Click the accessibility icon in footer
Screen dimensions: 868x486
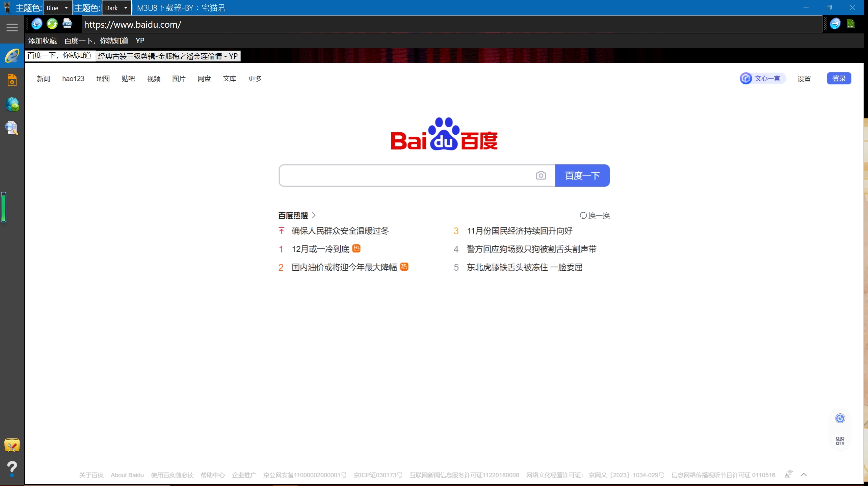789,475
